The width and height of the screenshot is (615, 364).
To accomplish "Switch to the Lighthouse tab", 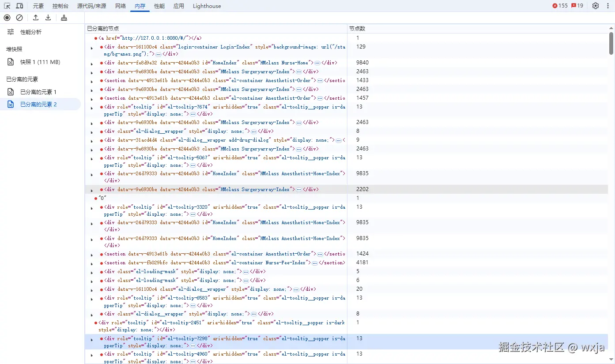I will click(x=207, y=6).
